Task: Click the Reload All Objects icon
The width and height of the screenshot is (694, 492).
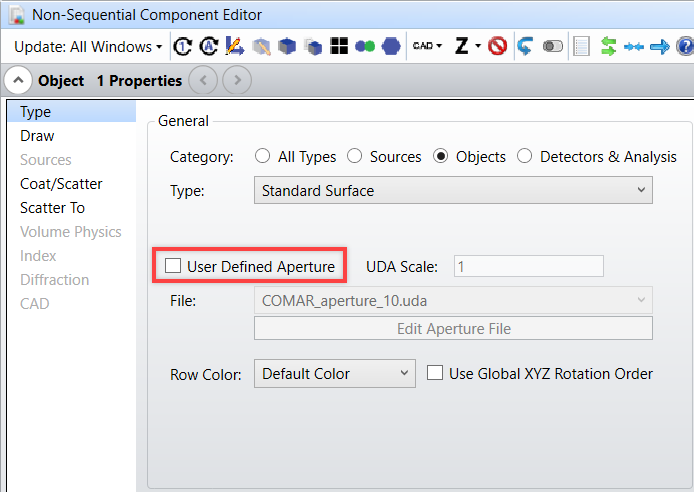Action: (208, 46)
